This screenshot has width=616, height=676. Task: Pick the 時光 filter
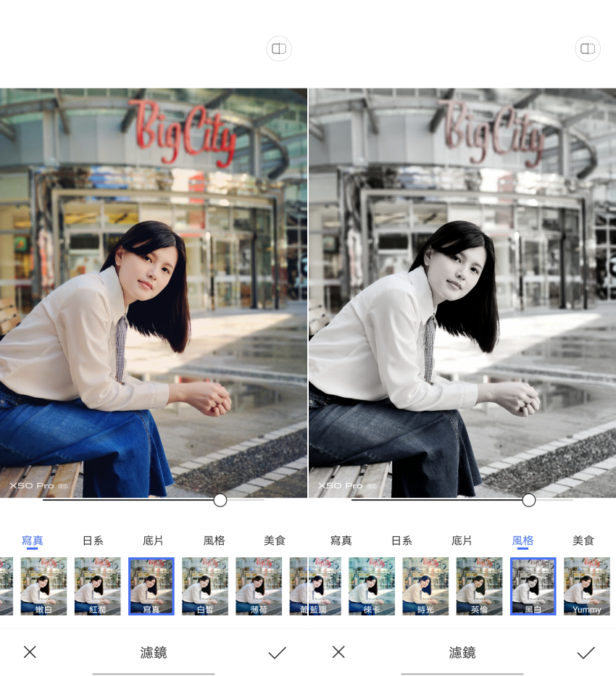(x=425, y=585)
